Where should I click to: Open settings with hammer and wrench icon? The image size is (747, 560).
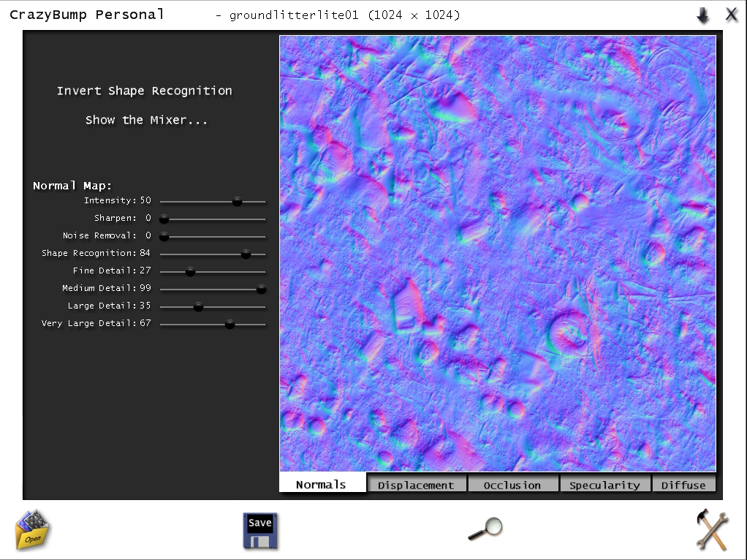(x=711, y=530)
